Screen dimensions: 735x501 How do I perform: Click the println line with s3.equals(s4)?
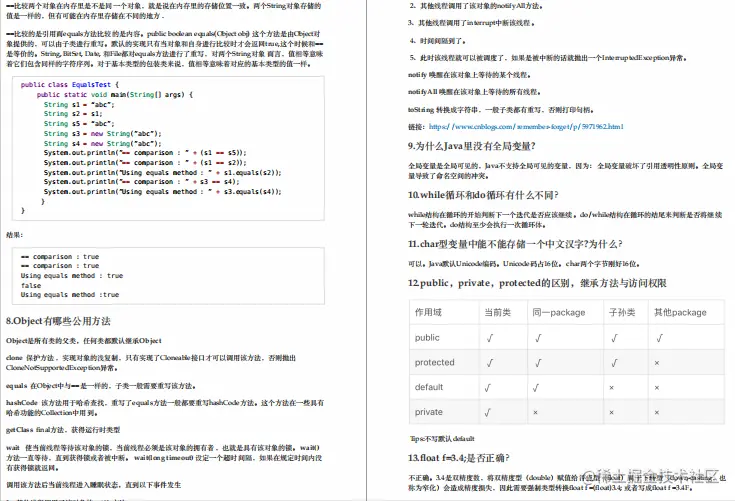tap(162, 192)
